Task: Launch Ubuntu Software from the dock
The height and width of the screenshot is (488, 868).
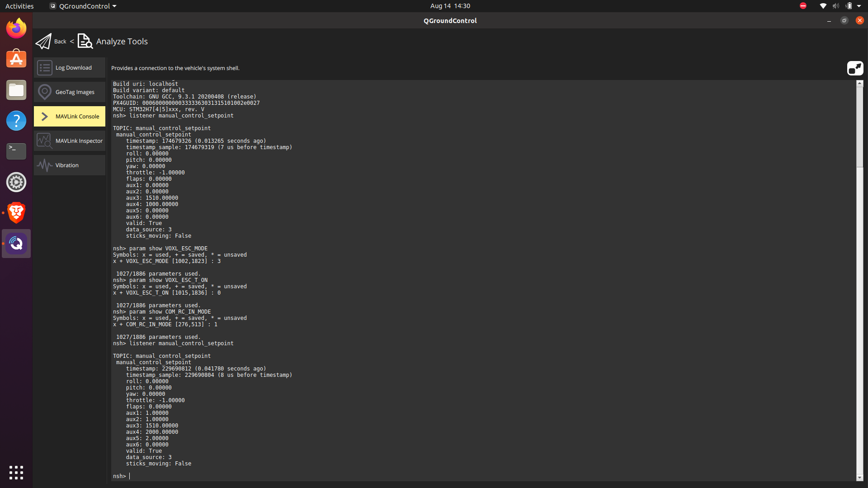Action: [x=16, y=59]
